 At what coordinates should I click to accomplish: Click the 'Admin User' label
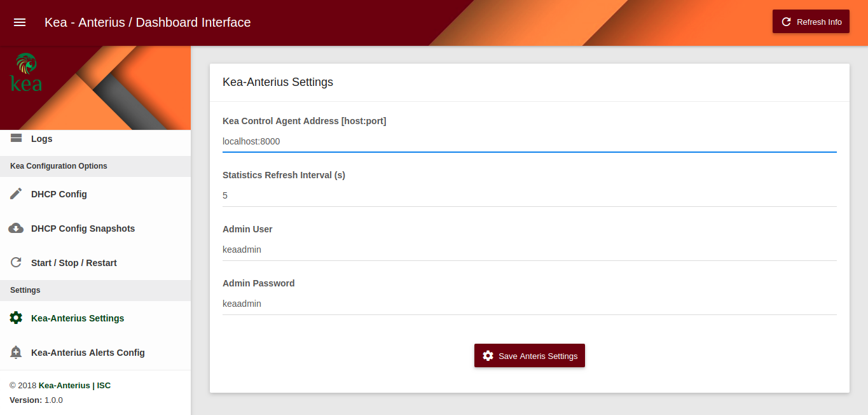click(x=247, y=229)
